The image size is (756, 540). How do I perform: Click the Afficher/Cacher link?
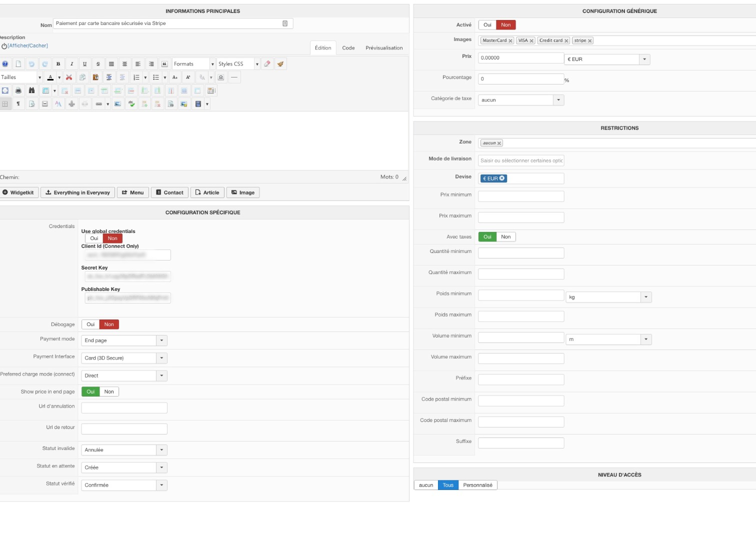pyautogui.click(x=27, y=45)
